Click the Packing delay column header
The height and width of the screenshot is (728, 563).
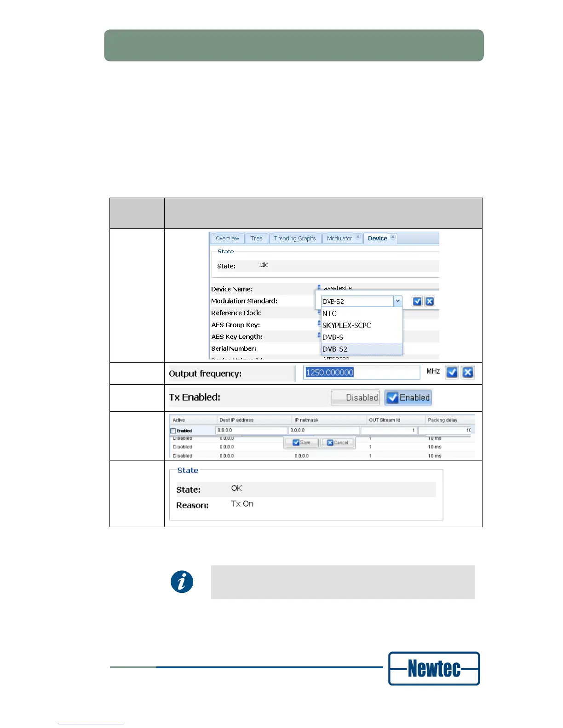(x=450, y=420)
